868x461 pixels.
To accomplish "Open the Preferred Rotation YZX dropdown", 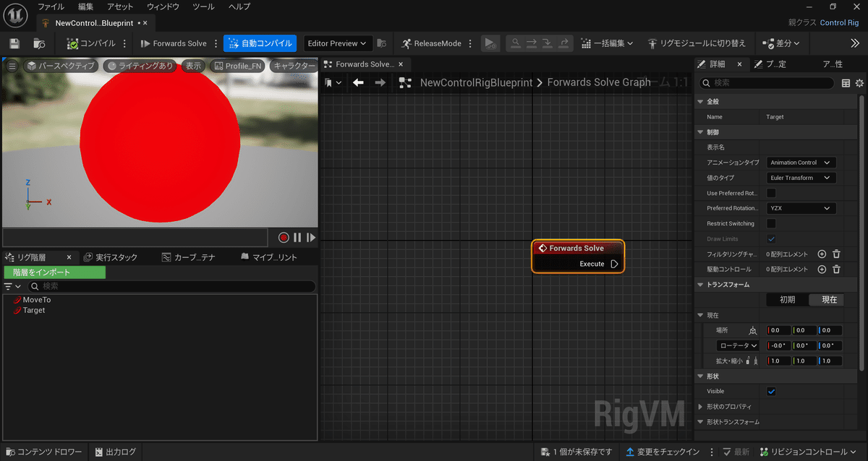I will [x=801, y=208].
